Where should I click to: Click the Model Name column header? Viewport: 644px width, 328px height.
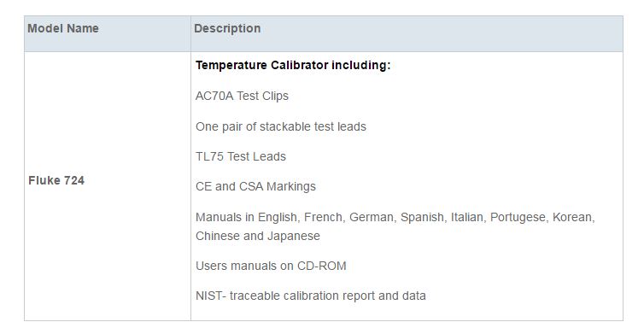click(63, 28)
